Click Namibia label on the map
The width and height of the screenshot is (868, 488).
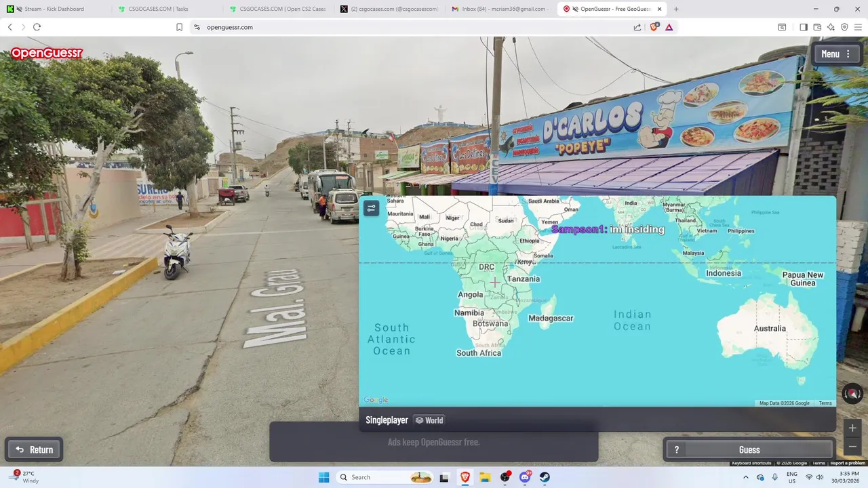[469, 312]
